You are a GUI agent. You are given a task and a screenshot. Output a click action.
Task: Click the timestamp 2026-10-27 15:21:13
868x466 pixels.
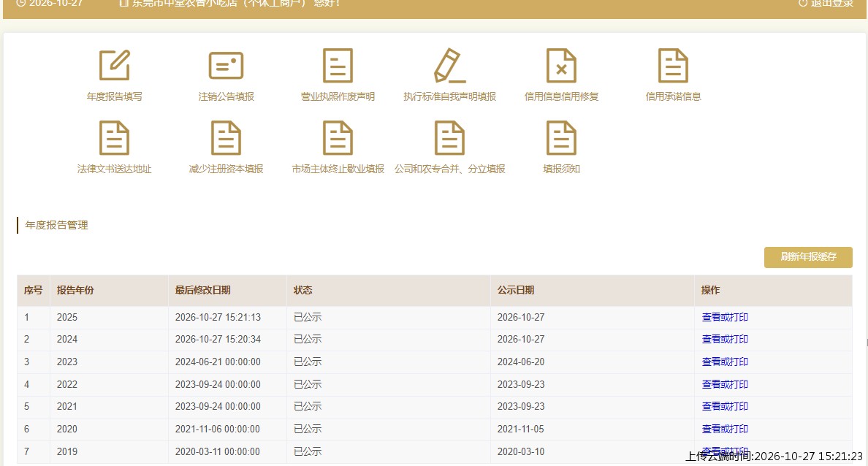(x=218, y=317)
